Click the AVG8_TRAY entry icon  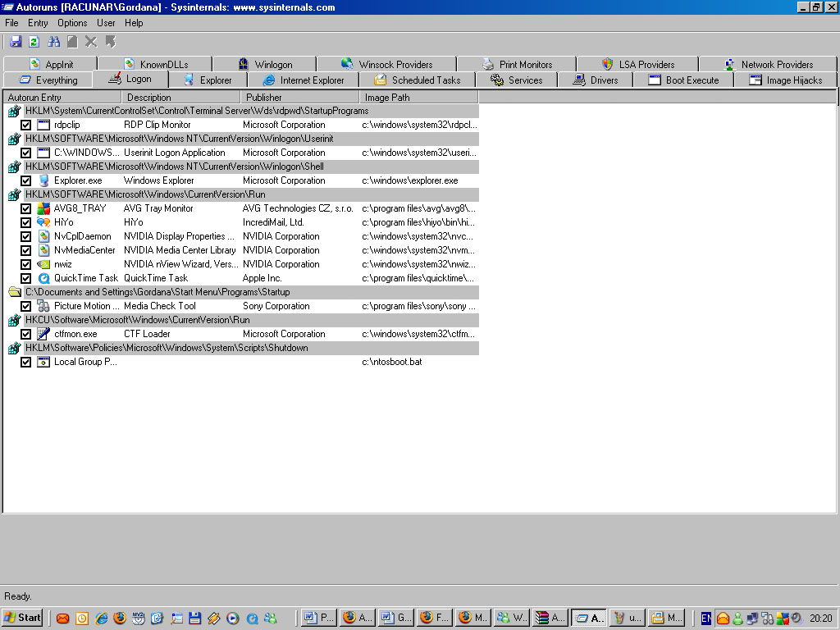point(43,208)
